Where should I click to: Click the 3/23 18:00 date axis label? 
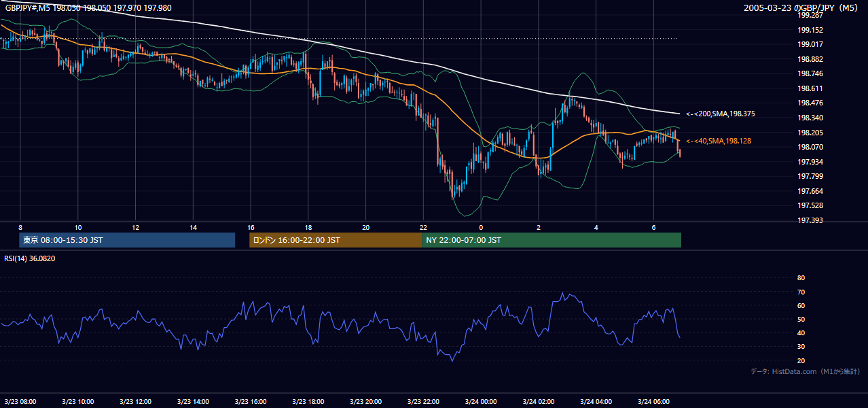click(308, 402)
